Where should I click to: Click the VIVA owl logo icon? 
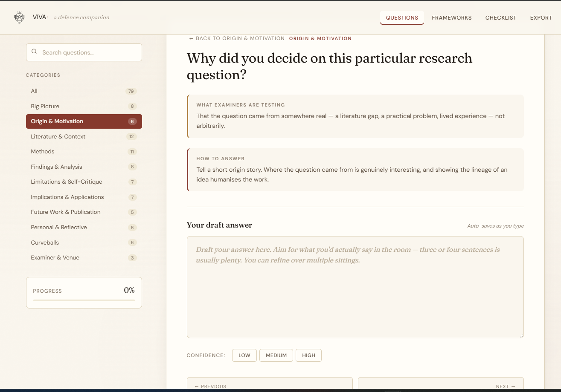pyautogui.click(x=19, y=17)
